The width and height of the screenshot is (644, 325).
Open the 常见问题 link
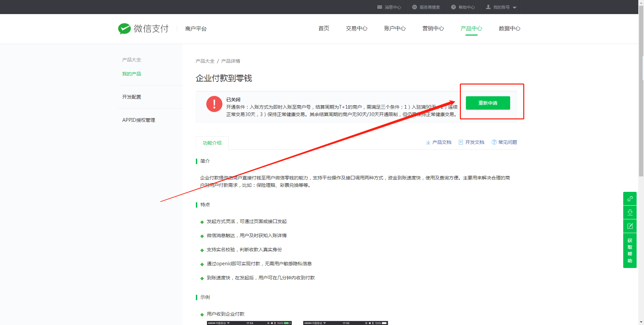tap(507, 142)
